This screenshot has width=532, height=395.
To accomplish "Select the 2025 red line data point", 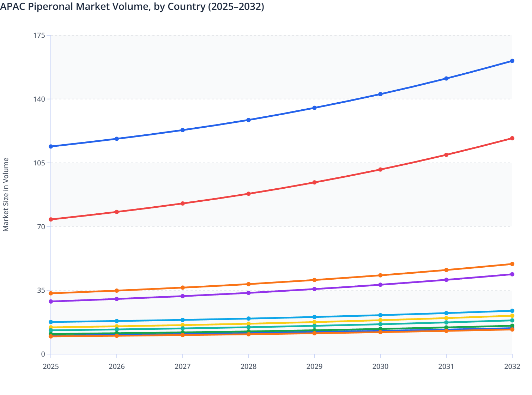I will [x=51, y=219].
